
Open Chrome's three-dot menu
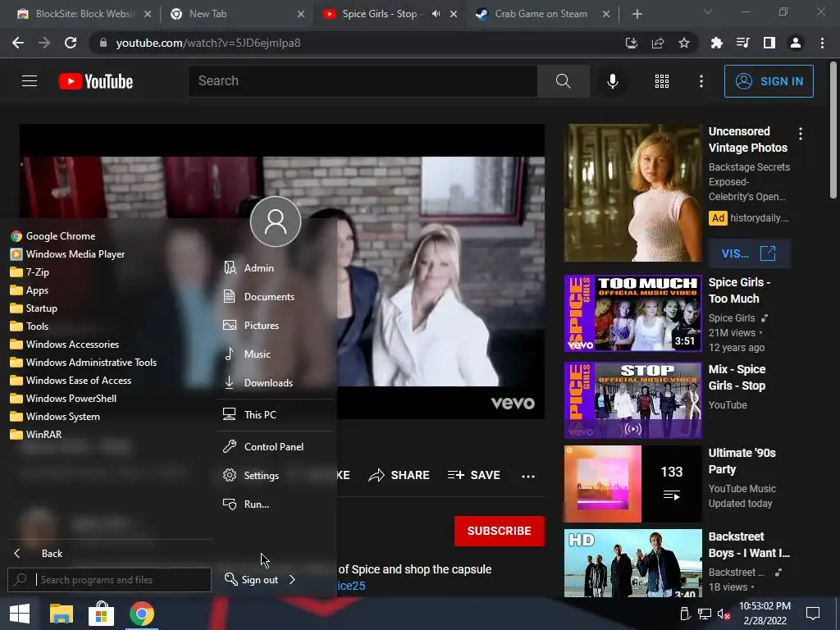822,43
